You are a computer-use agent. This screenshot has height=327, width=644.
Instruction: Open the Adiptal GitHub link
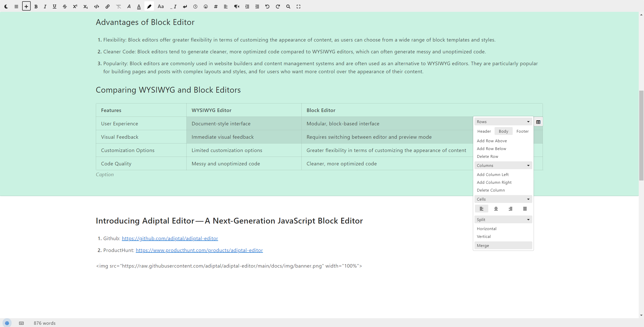pos(170,238)
